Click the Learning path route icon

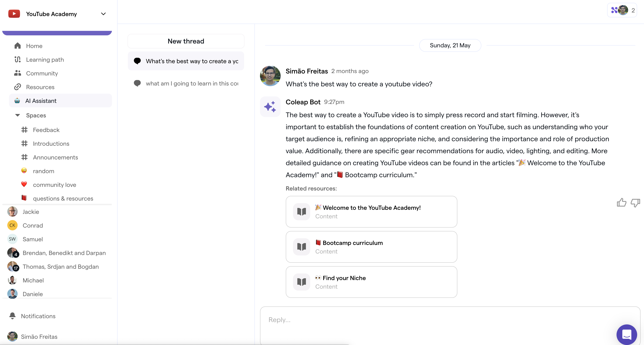click(x=18, y=59)
